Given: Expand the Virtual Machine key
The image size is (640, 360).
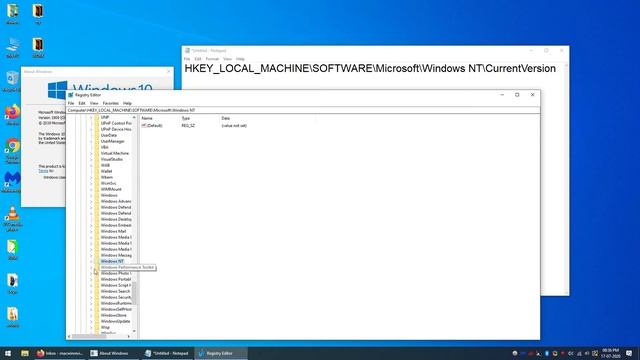Looking at the screenshot, I should pyautogui.click(x=91, y=153).
